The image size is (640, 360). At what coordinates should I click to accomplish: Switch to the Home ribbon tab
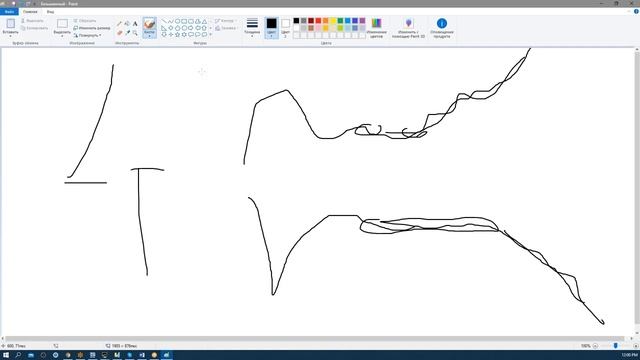click(30, 11)
